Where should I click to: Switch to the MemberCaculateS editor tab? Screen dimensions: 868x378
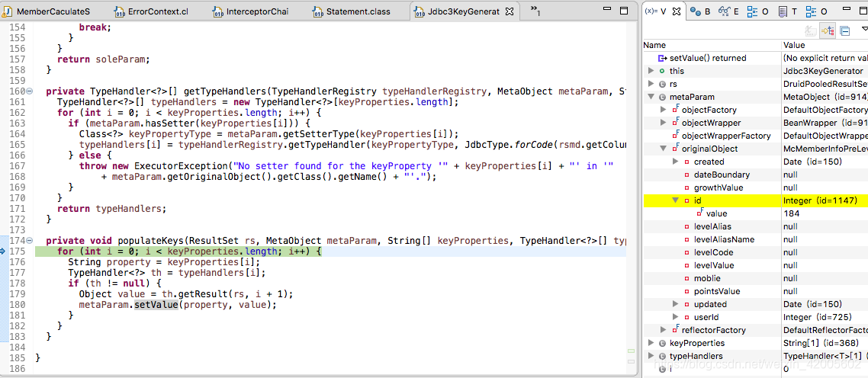pos(47,11)
